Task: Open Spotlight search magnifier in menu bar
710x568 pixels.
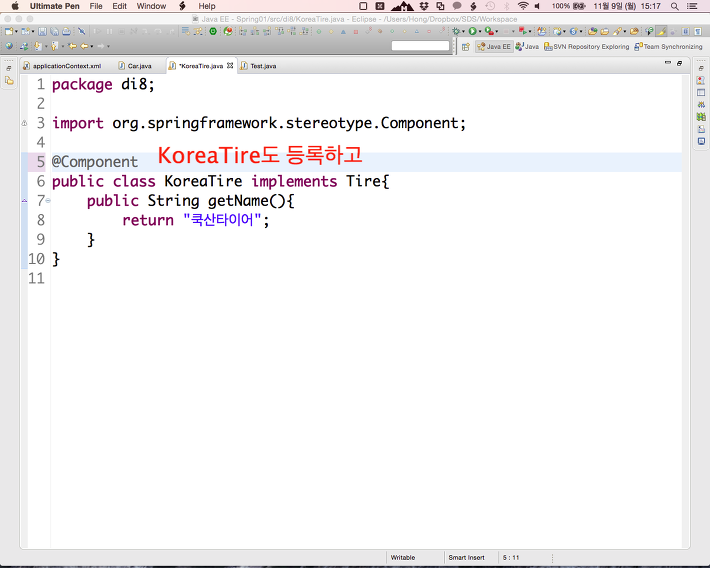Action: coord(674,6)
